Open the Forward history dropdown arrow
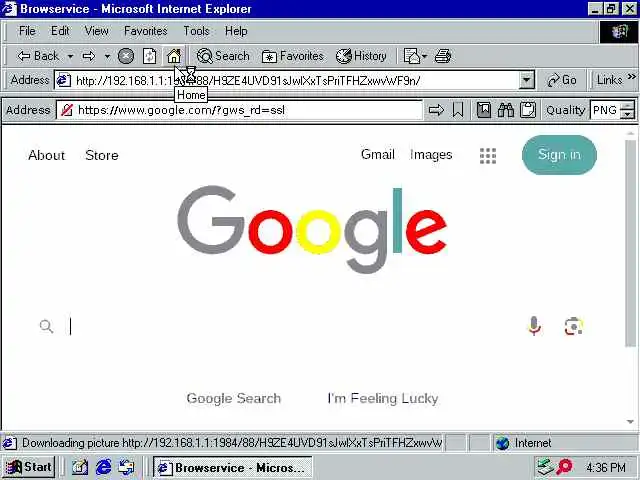Viewport: 640px width, 480px height. [x=107, y=56]
